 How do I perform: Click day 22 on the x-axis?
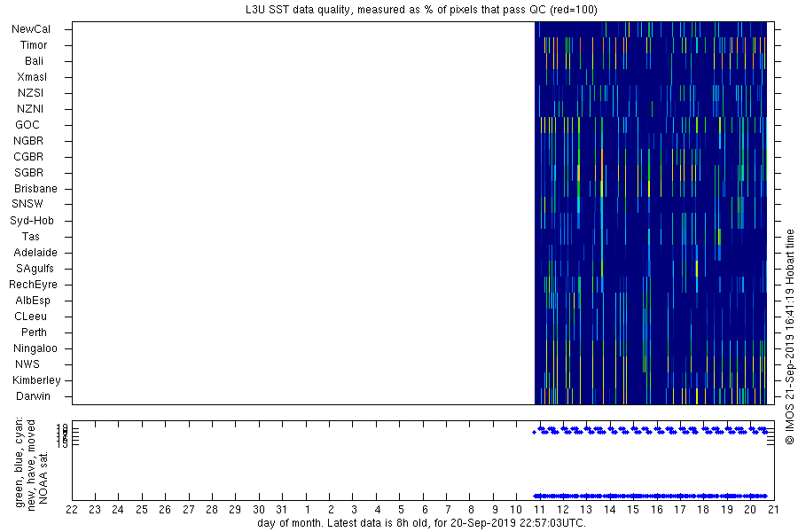[x=72, y=510]
